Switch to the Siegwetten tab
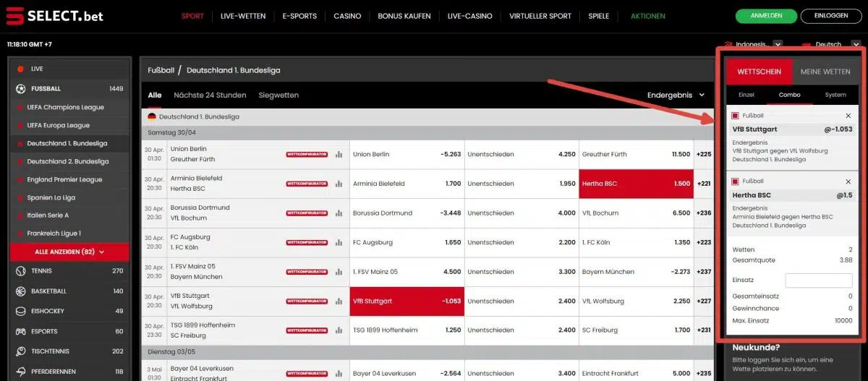This screenshot has height=381, width=868. click(x=278, y=95)
